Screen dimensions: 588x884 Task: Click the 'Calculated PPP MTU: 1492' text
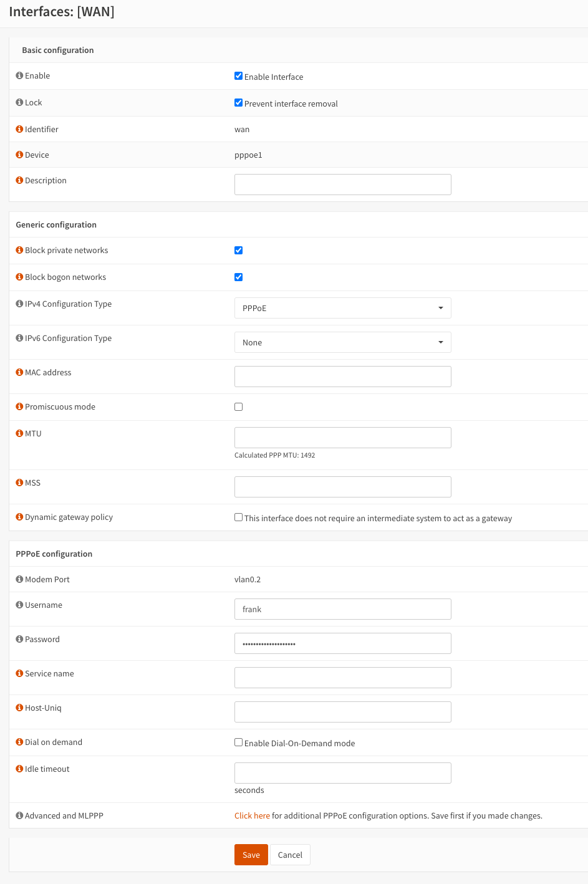(275, 455)
